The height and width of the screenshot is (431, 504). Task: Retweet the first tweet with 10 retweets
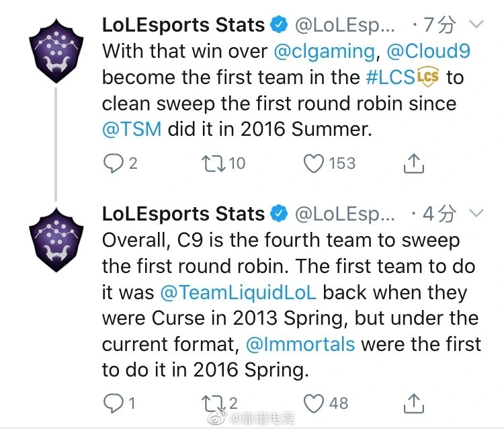pyautogui.click(x=215, y=163)
